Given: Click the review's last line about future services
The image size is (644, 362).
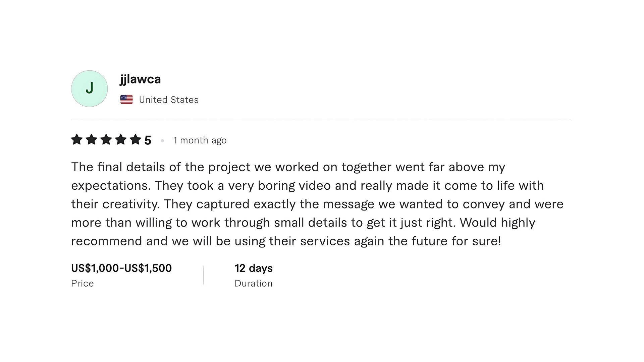Looking at the screenshot, I should [x=286, y=241].
